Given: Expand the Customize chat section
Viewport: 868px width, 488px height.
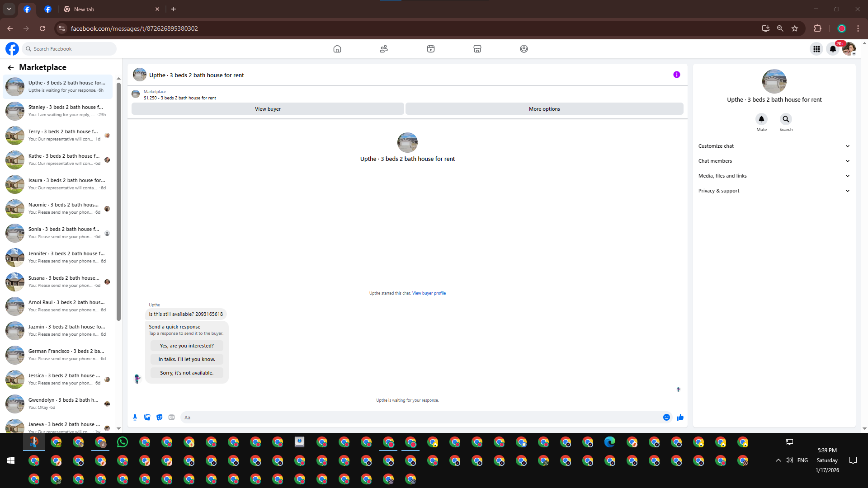Looking at the screenshot, I should point(774,146).
